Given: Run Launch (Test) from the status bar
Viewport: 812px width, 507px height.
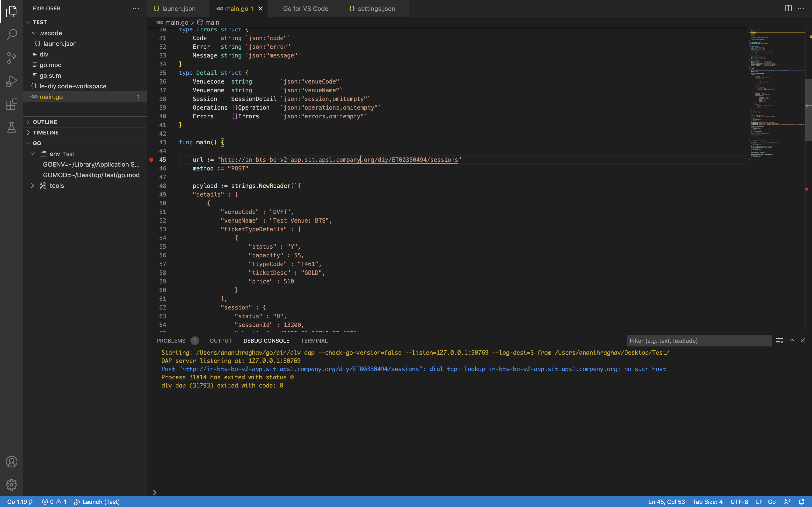Looking at the screenshot, I should [97, 502].
